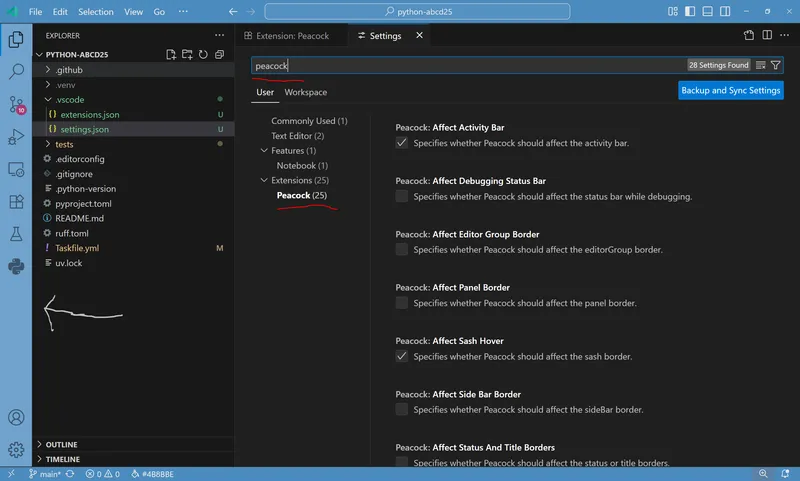Viewport: 800px width, 481px height.
Task: Open Source Control view with 10 badge
Action: pos(16,105)
